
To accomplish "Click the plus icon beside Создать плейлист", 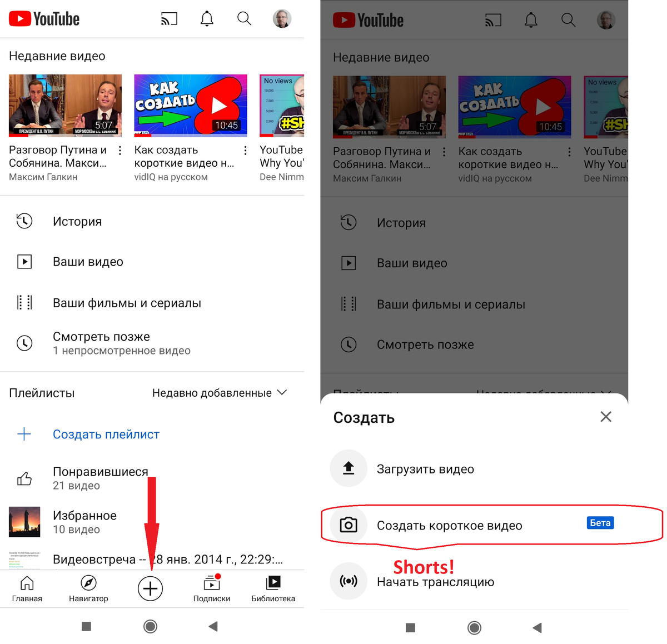I will [24, 434].
